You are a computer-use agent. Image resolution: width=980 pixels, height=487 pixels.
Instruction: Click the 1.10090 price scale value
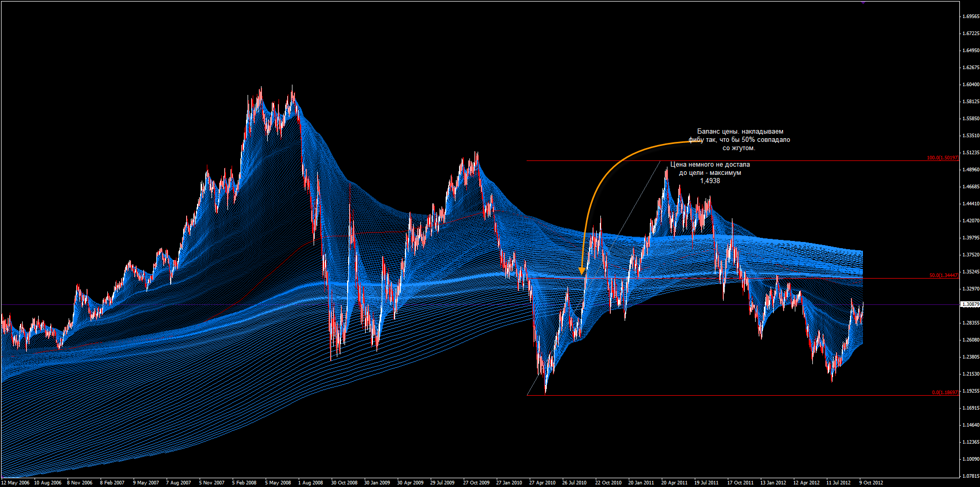coord(971,459)
